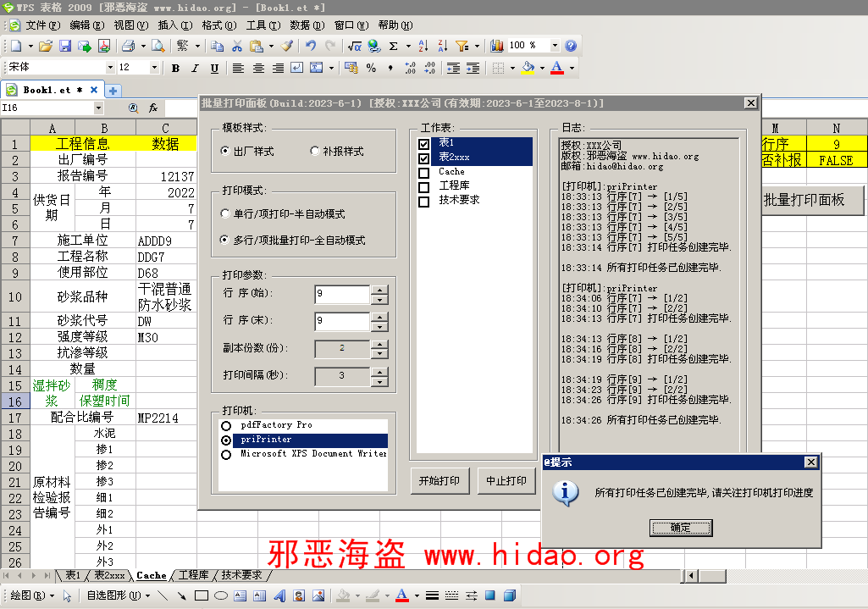The image size is (868, 609).
Task: Choose 单行/项打印-半自动模式 print mode
Action: click(x=224, y=213)
